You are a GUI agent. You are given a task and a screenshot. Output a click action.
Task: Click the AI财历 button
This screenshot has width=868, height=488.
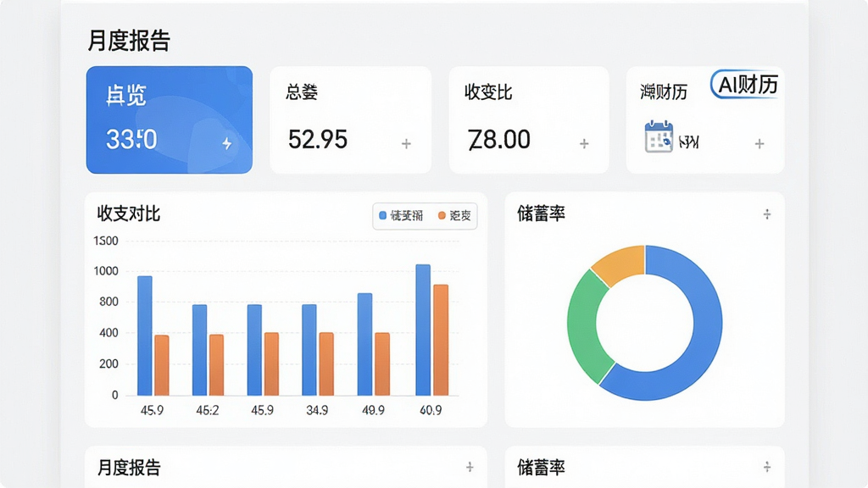pyautogui.click(x=745, y=85)
